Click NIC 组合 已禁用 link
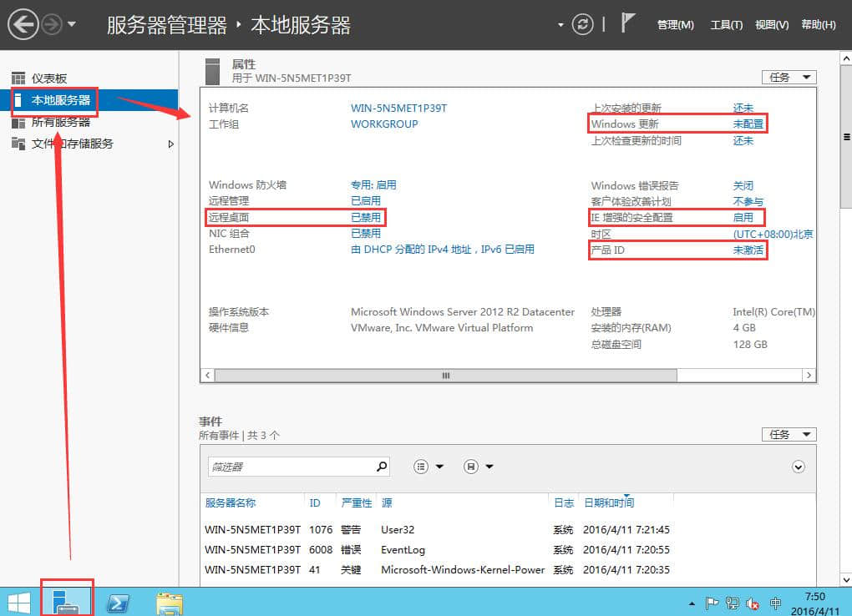Viewport: 852px width, 616px height. click(x=366, y=234)
